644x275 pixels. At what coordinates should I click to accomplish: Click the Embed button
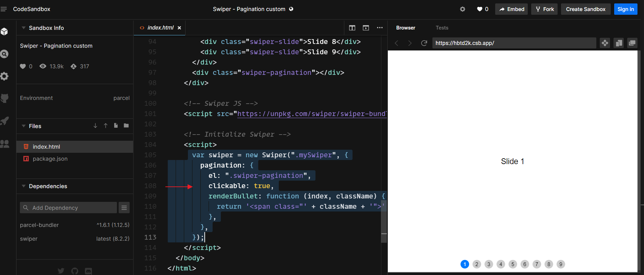pyautogui.click(x=511, y=9)
